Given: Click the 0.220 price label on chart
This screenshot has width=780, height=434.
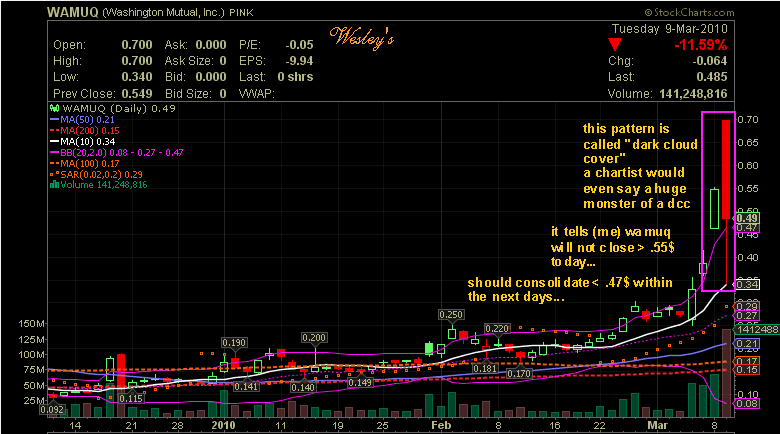Looking at the screenshot, I should [x=497, y=328].
